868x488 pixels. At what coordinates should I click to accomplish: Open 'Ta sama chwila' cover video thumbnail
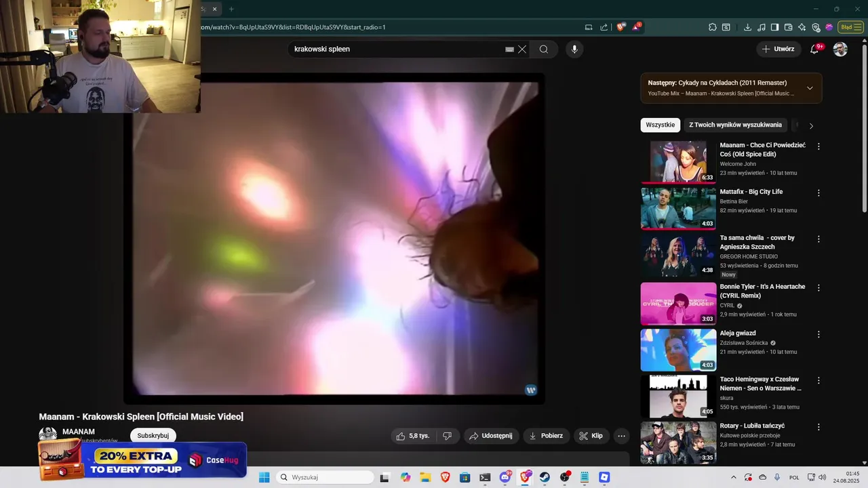pyautogui.click(x=678, y=255)
